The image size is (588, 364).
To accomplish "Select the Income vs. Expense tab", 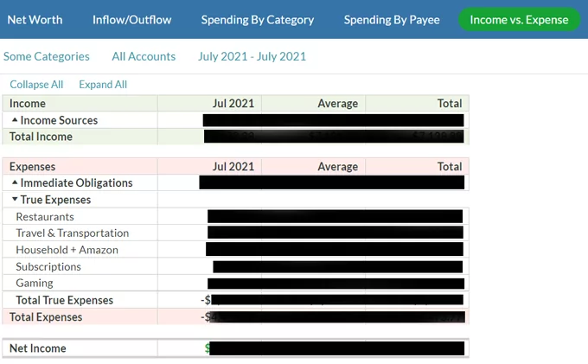I will [x=519, y=20].
